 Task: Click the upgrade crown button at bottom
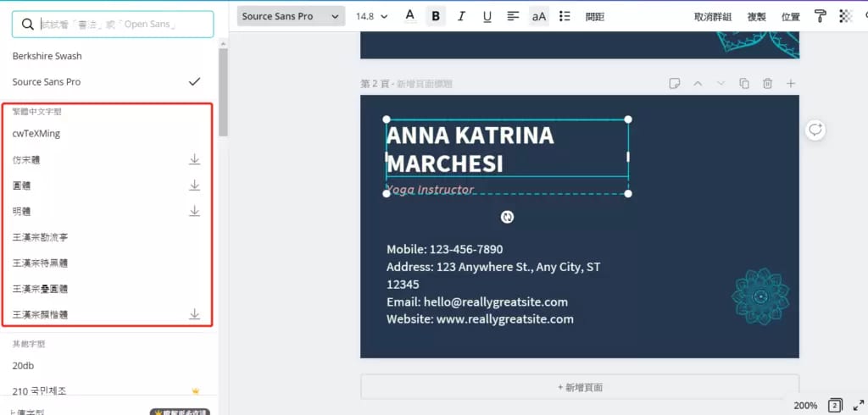180,412
